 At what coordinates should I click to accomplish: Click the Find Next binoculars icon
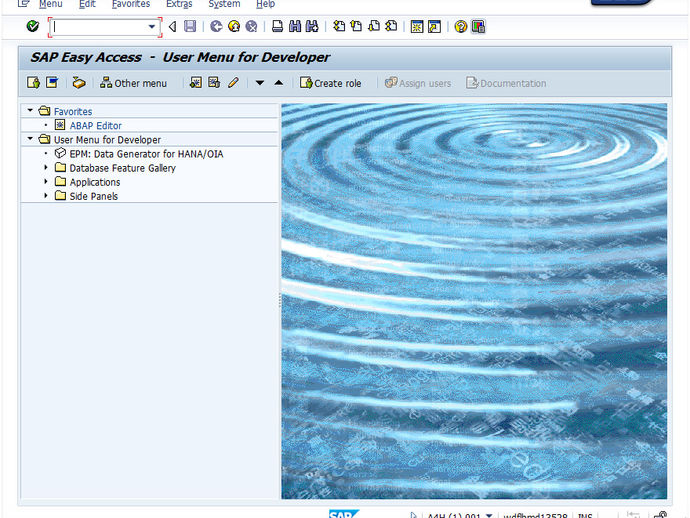(x=312, y=26)
